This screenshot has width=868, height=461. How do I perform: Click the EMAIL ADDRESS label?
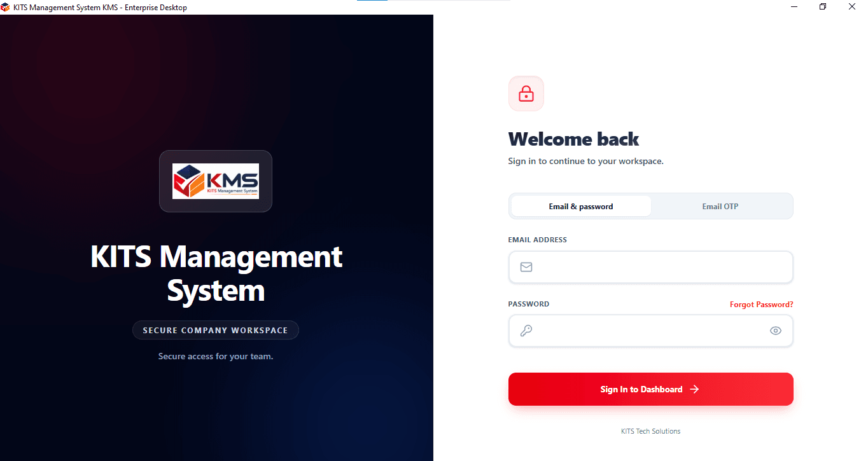[x=537, y=240]
